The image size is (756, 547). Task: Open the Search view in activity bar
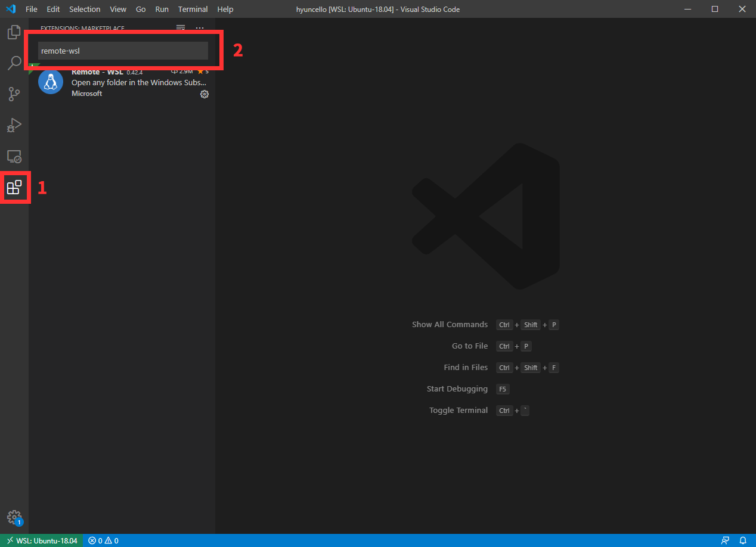point(14,63)
